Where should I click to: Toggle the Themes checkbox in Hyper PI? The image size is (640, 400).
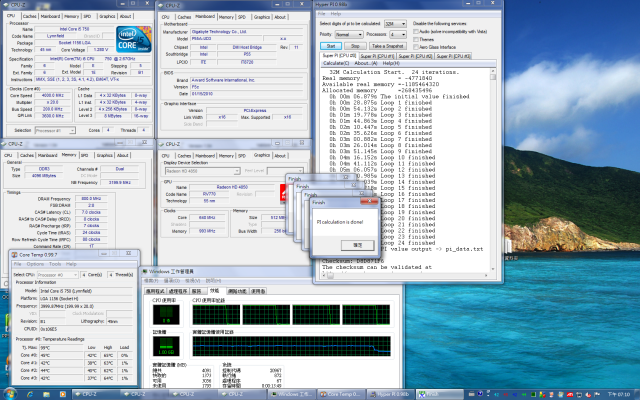pyautogui.click(x=416, y=39)
